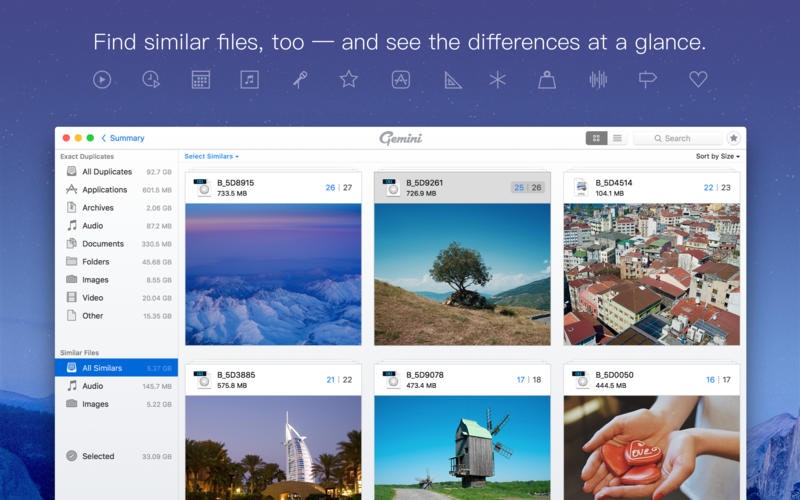Switch to grid view
The width and height of the screenshot is (800, 500).
click(x=596, y=138)
